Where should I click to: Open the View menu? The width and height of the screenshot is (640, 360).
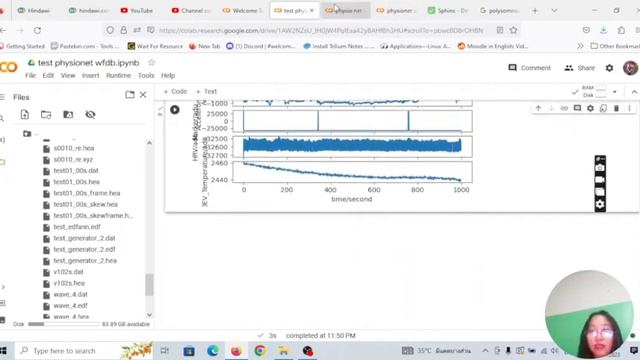coord(68,76)
